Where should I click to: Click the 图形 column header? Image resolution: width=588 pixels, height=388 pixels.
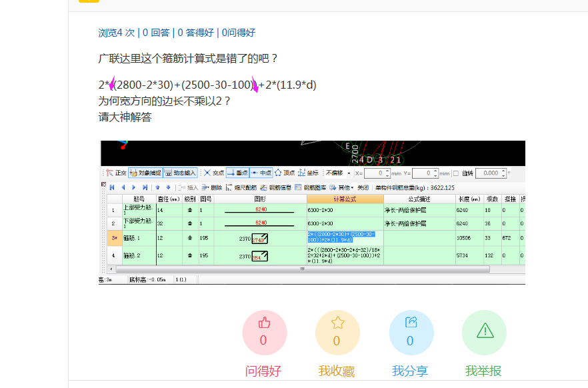tap(260, 199)
